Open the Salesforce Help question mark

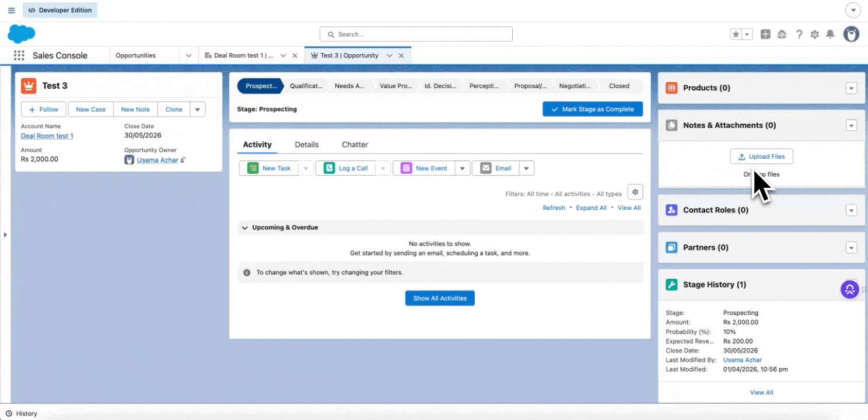click(799, 34)
